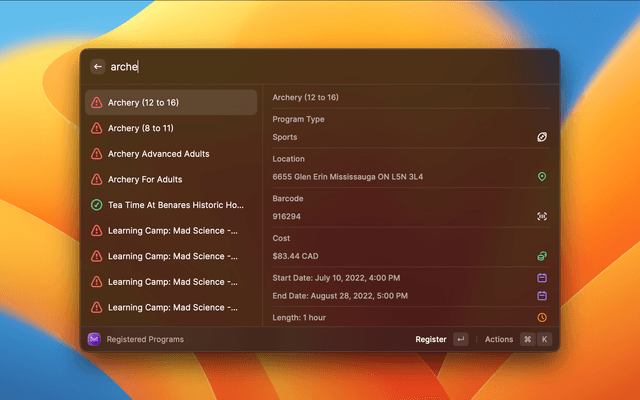This screenshot has height=400, width=640.
Task: Click the barcode scan icon
Action: [x=542, y=216]
